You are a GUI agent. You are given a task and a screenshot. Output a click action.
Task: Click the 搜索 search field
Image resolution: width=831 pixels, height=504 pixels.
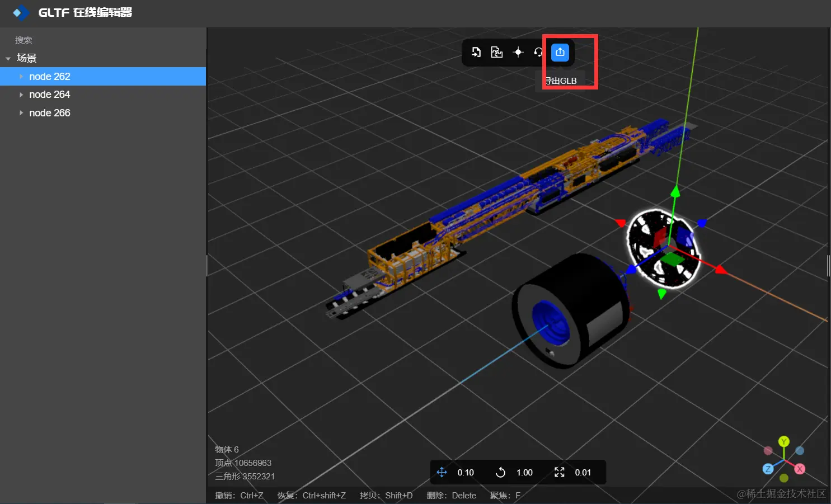(x=103, y=40)
